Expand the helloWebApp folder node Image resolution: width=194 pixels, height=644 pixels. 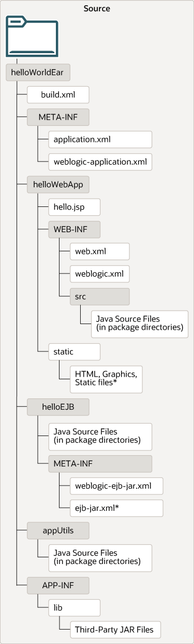[x=58, y=184]
